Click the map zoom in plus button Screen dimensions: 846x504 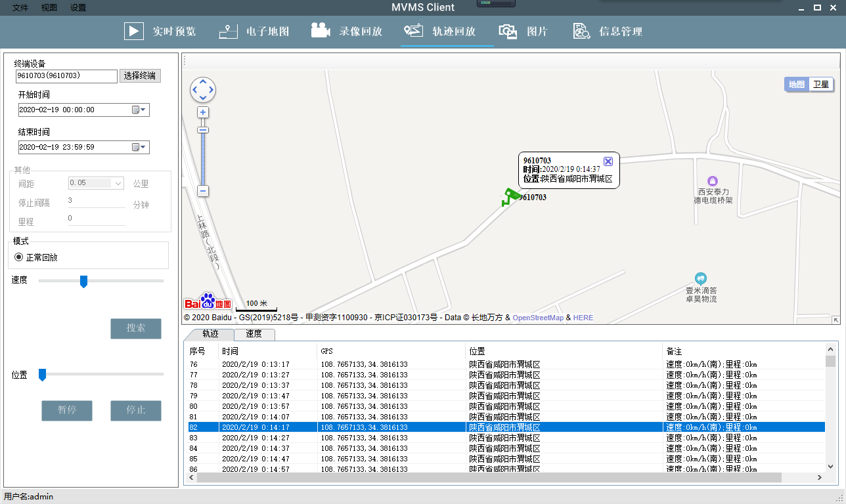click(203, 112)
